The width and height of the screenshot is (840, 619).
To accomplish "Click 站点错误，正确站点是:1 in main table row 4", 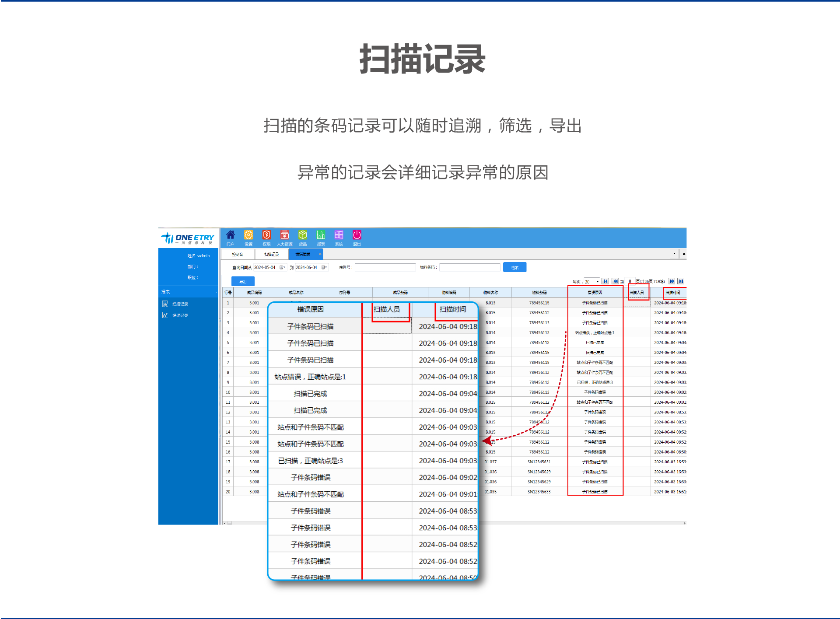I will [595, 333].
